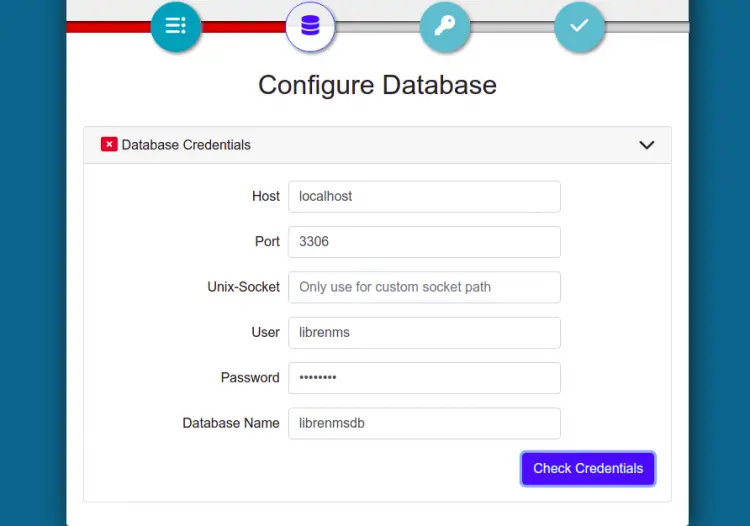Viewport: 750px width, 526px height.
Task: Collapse the Database Credentials chevron
Action: (646, 145)
